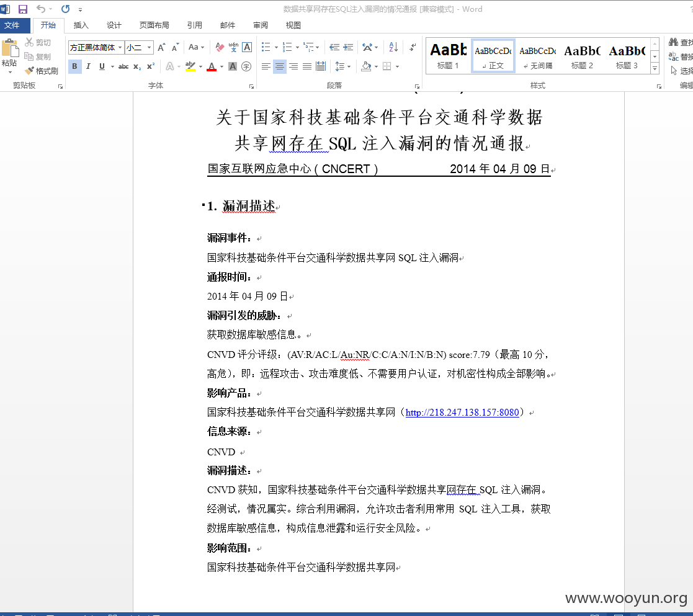Toggle strikethrough (abc) formatting

click(x=123, y=66)
